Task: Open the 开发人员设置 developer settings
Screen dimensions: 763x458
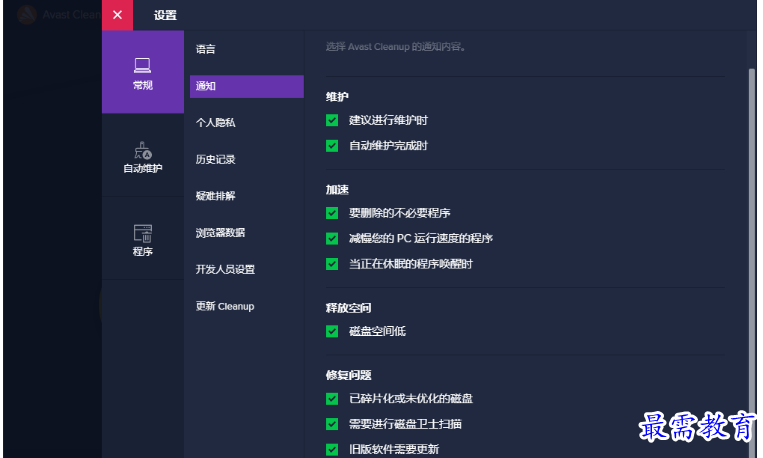Action: pos(225,270)
